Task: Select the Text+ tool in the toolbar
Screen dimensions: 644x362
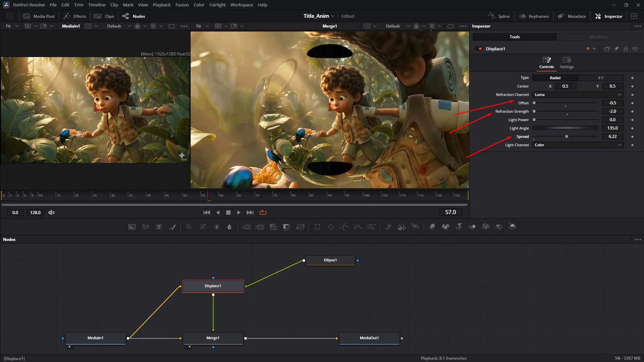Action: [159, 227]
